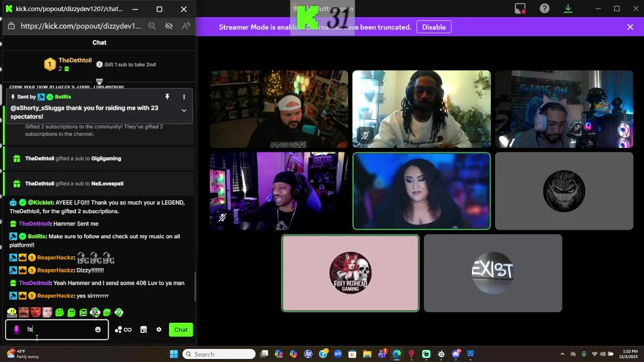644x362 pixels.
Task: Insert the bearded man face emote
Action: (x=24, y=313)
